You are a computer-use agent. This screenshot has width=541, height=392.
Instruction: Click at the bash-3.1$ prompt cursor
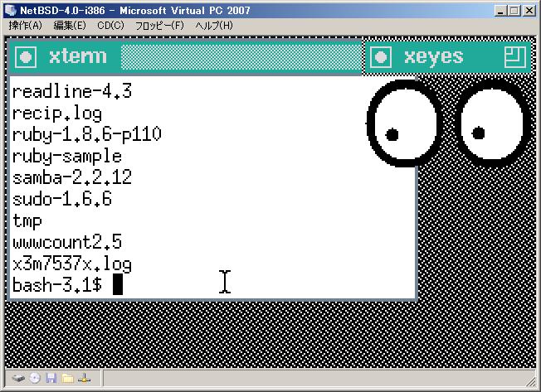118,285
